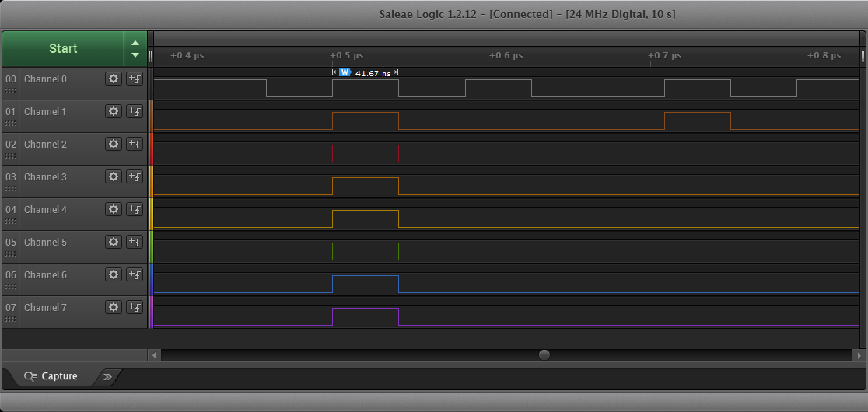Toggle the trigger edge for Channel 0
Screen dimensions: 868x412
(x=135, y=79)
